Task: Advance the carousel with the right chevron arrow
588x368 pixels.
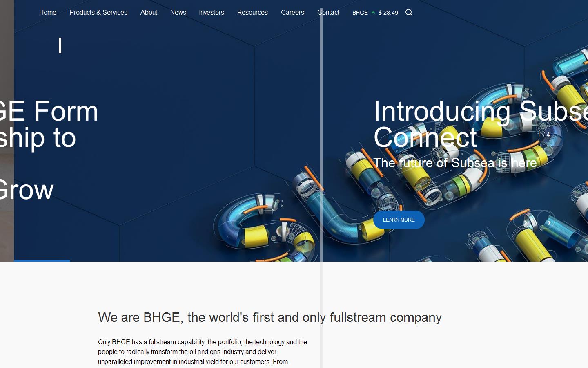Action: 549,222
